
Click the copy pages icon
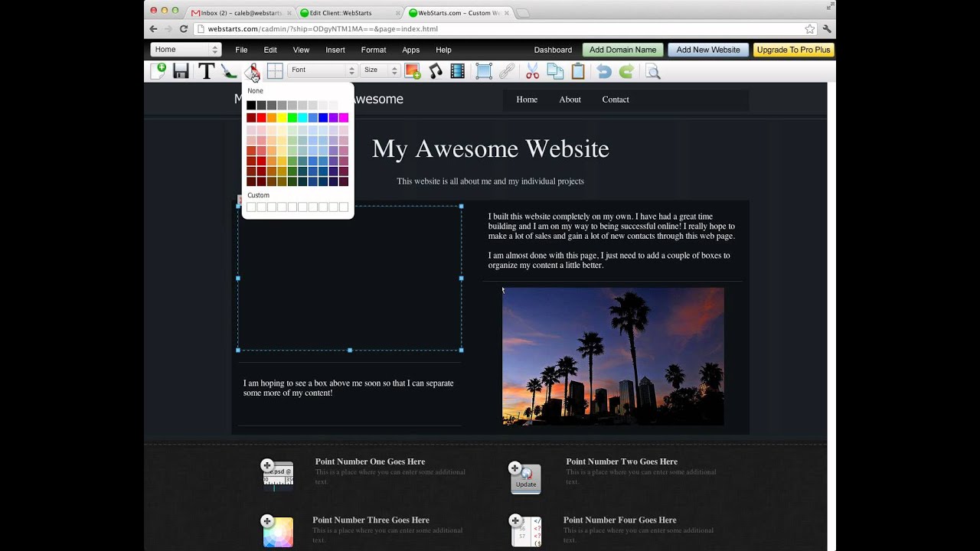[x=555, y=71]
